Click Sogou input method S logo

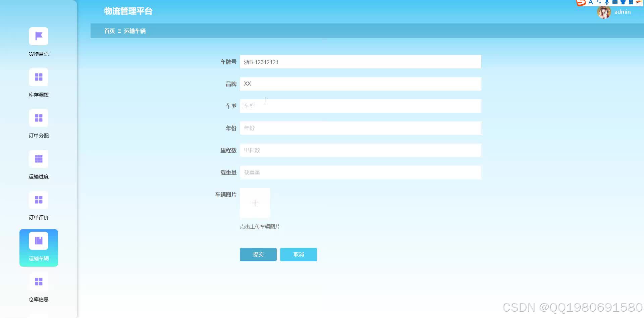581,3
